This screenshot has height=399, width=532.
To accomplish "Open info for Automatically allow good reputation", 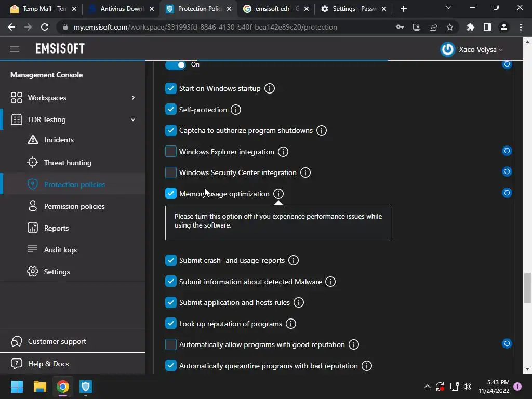I will tap(353, 345).
